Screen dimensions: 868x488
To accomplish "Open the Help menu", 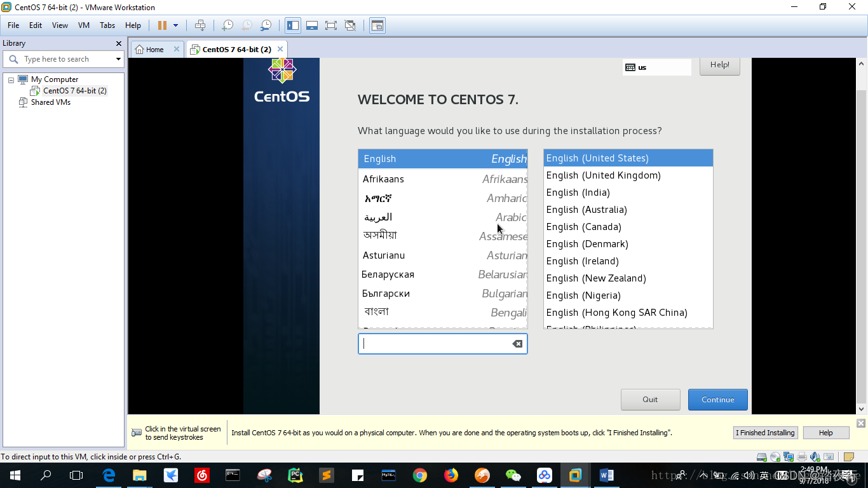I will pos(133,25).
